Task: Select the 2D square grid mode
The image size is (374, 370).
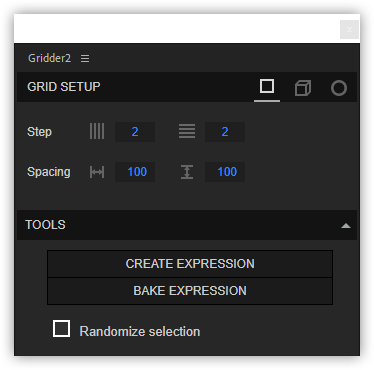Action: tap(267, 87)
